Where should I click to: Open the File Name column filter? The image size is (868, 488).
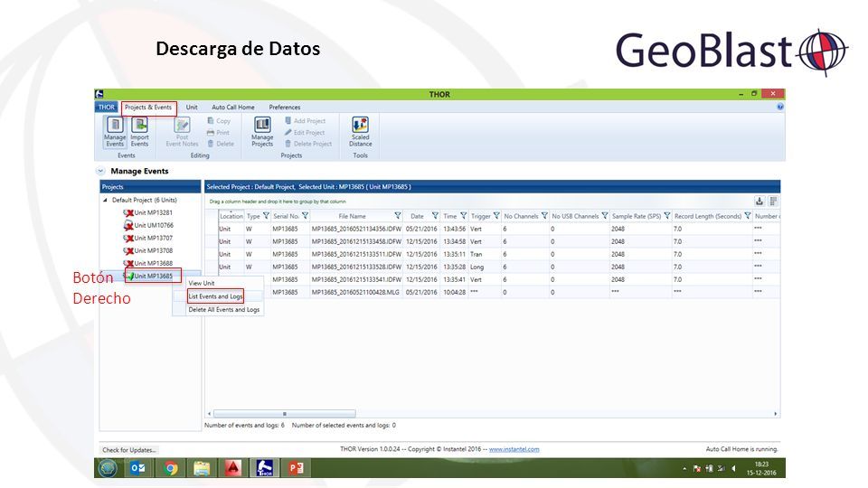click(398, 216)
